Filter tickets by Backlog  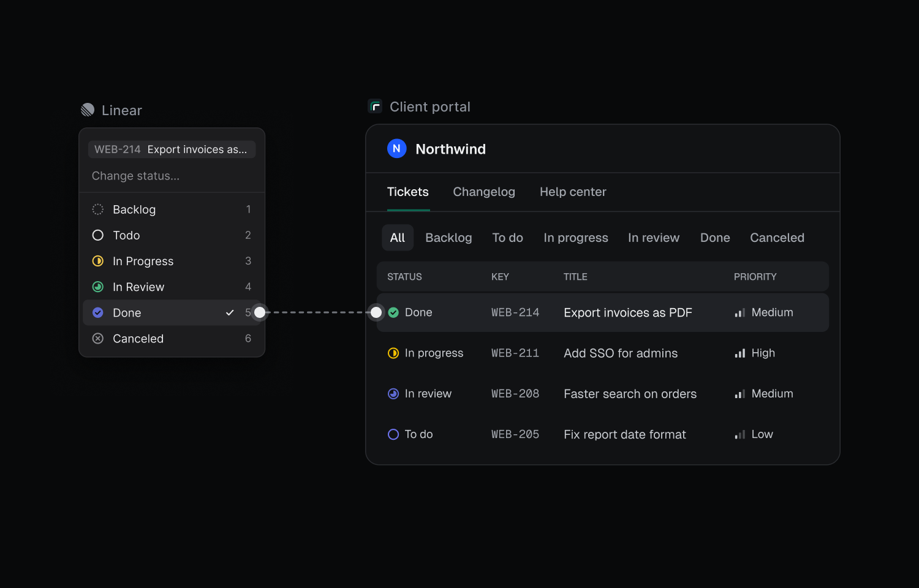click(x=448, y=238)
